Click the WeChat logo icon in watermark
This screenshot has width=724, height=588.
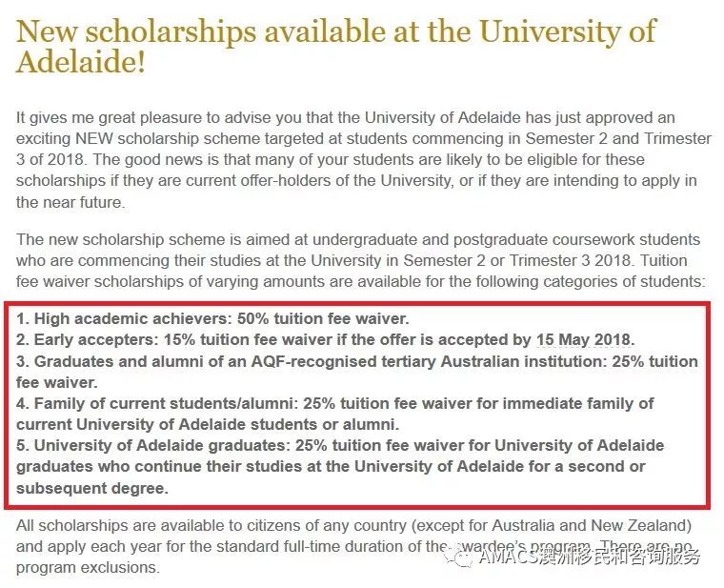point(459,556)
